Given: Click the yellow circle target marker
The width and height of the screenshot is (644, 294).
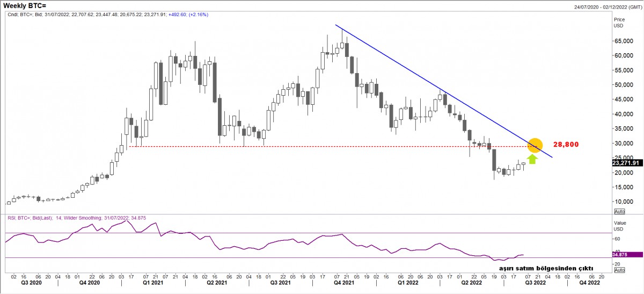Looking at the screenshot, I should click(x=535, y=145).
